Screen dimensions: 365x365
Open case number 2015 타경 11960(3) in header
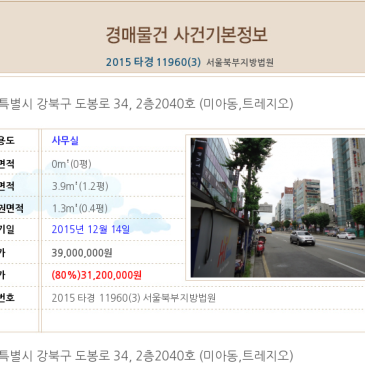[x=153, y=62]
